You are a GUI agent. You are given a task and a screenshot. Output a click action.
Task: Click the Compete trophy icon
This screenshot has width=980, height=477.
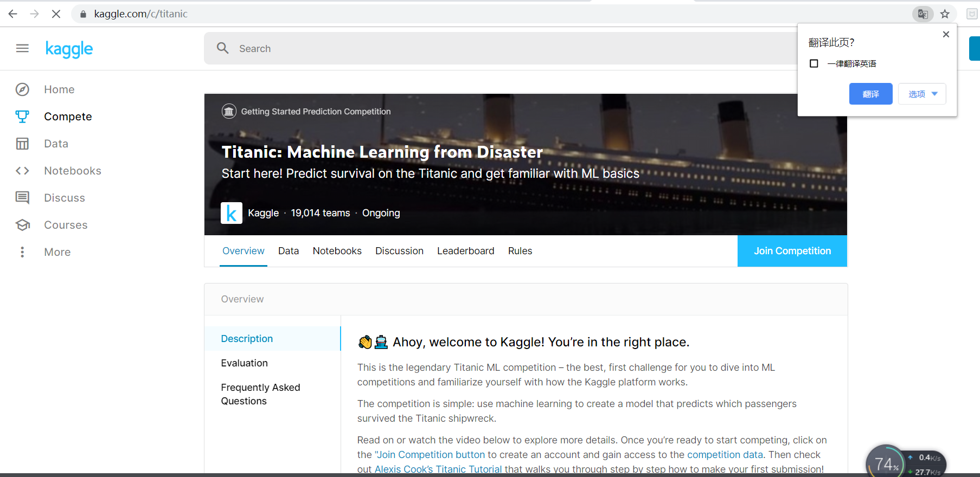[22, 117]
